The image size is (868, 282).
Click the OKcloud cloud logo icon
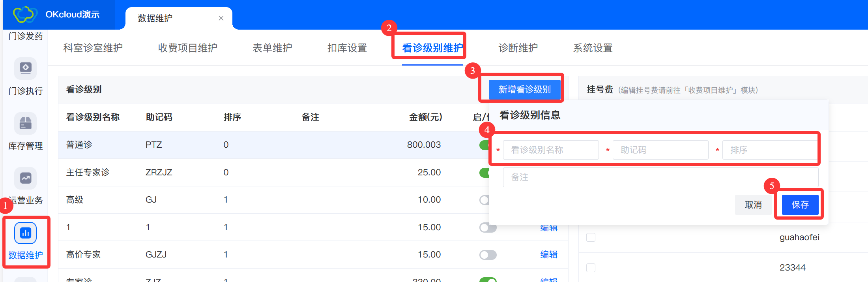coord(25,15)
